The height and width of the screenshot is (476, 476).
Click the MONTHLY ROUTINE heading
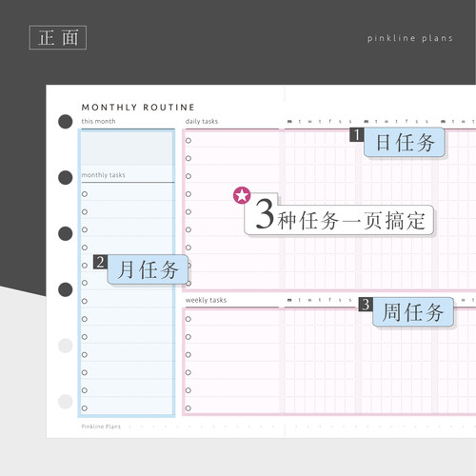[x=138, y=108]
